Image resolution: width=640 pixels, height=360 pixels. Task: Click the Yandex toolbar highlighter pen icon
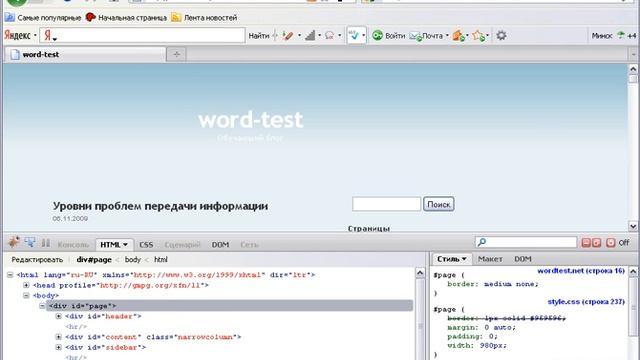pos(288,36)
